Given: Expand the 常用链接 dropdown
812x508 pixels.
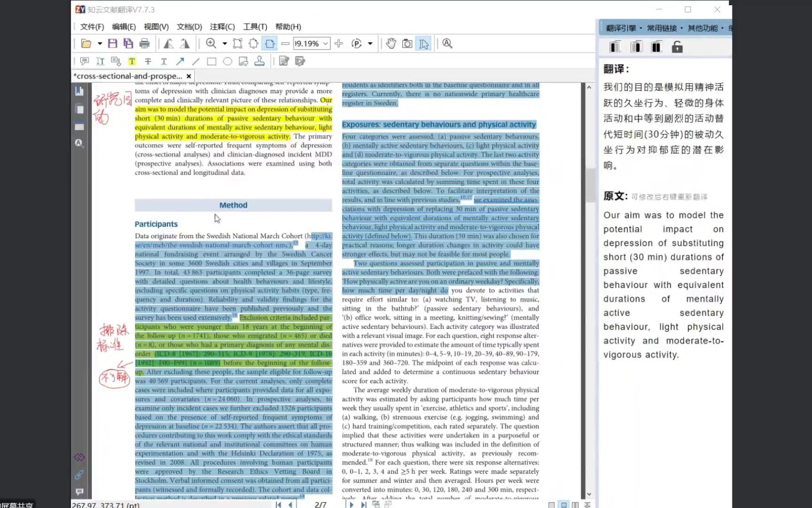Looking at the screenshot, I should (665, 28).
